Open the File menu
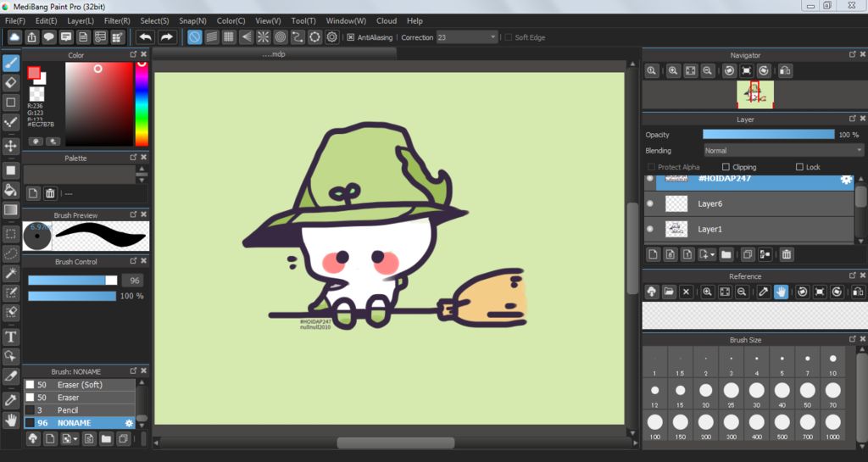Screen dimensions: 868x462 tap(15, 21)
